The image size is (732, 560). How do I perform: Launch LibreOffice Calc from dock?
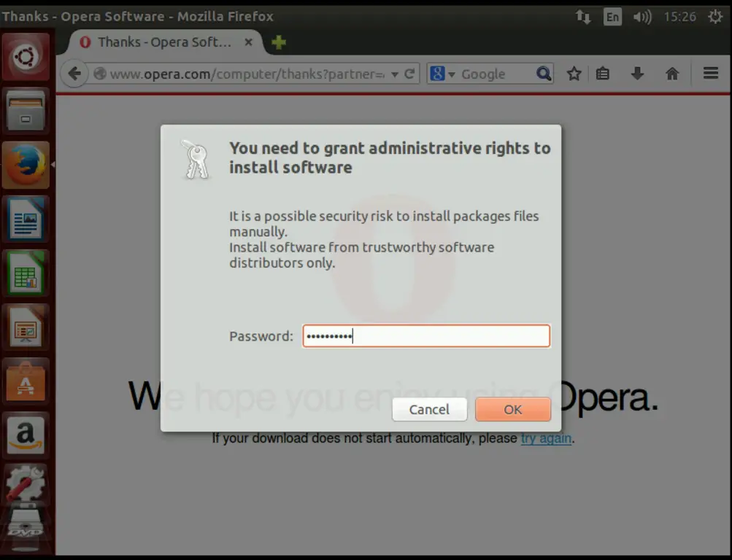(26, 273)
